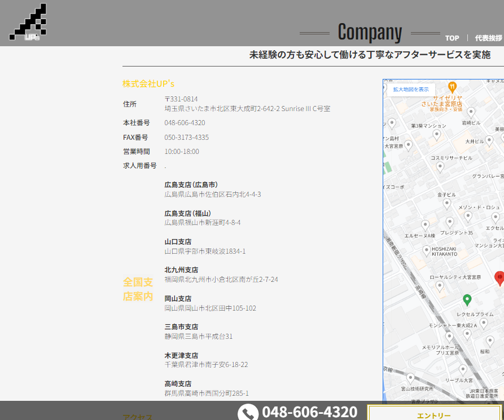Image resolution: width=504 pixels, height=420 pixels.
Task: Click the 広島支店(広島市) branch heading
Action: pyautogui.click(x=191, y=185)
